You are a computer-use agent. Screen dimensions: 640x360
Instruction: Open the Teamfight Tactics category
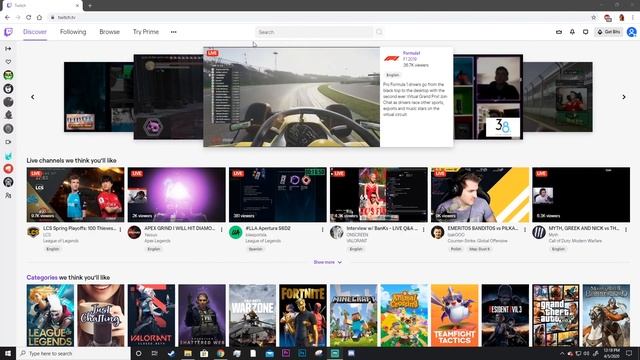coord(455,316)
